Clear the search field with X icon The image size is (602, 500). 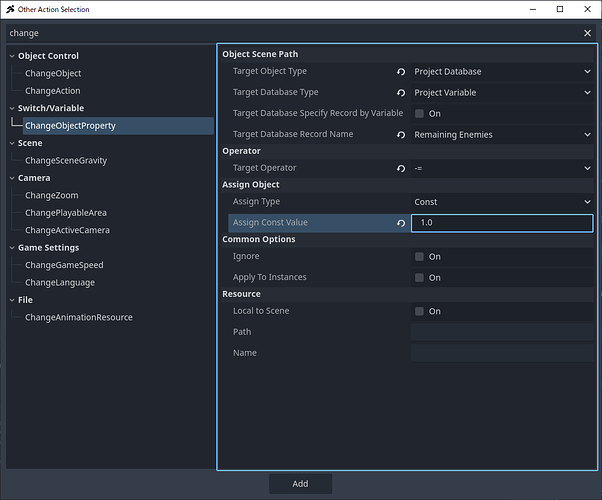click(587, 33)
